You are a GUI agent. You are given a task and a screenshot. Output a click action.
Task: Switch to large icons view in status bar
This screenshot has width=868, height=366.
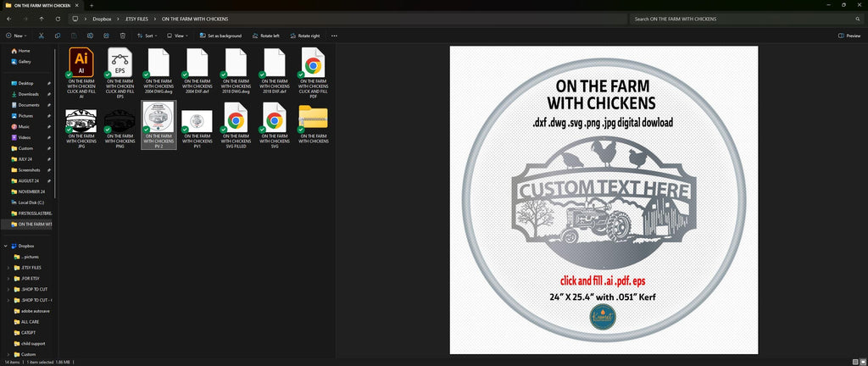point(863,362)
